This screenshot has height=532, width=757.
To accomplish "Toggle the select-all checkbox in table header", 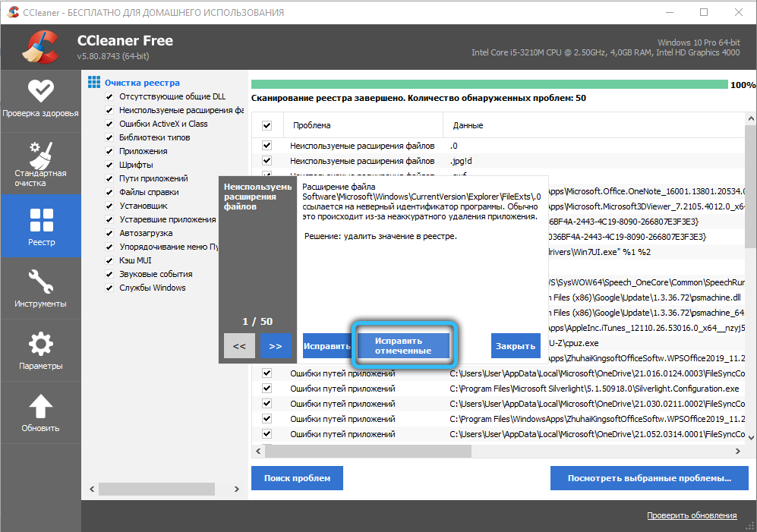I will point(267,125).
